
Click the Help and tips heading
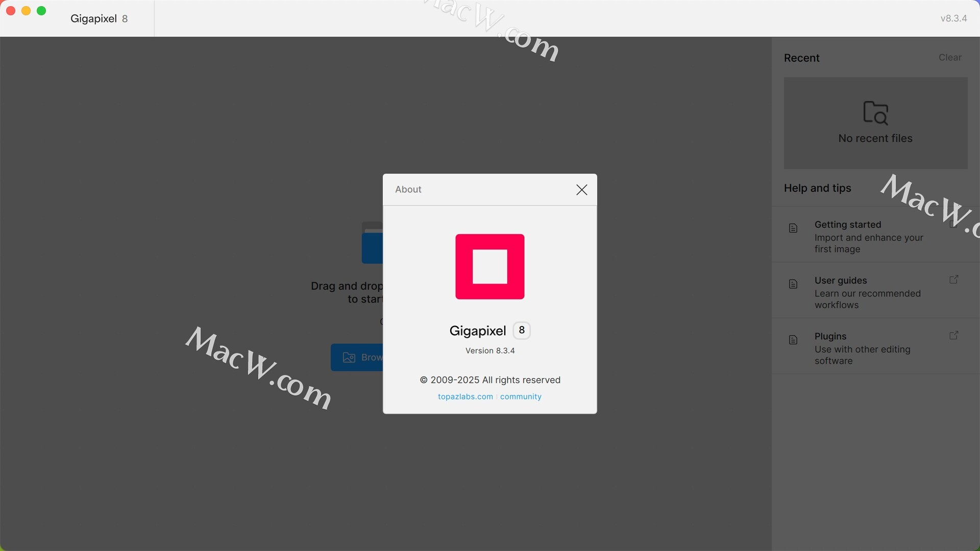click(817, 188)
